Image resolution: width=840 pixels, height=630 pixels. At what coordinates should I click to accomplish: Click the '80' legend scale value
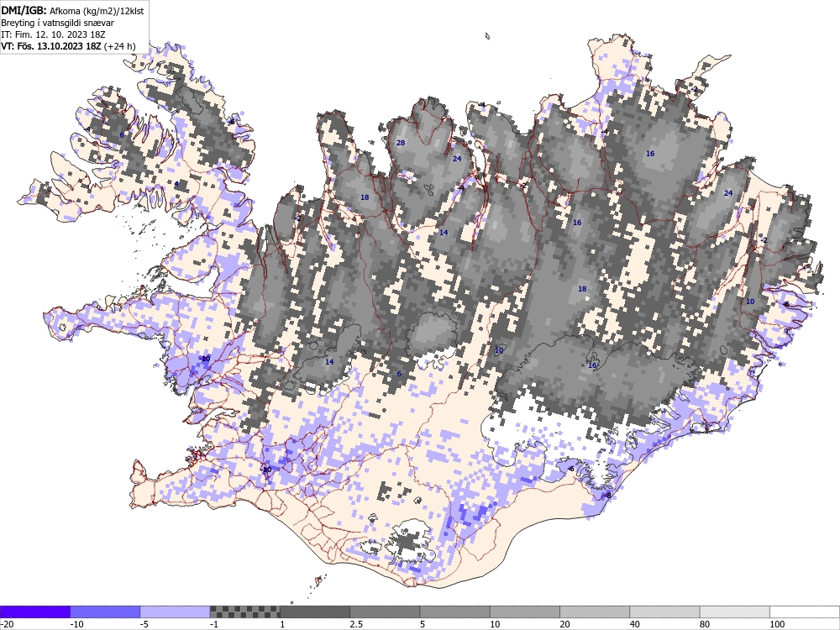(705, 624)
